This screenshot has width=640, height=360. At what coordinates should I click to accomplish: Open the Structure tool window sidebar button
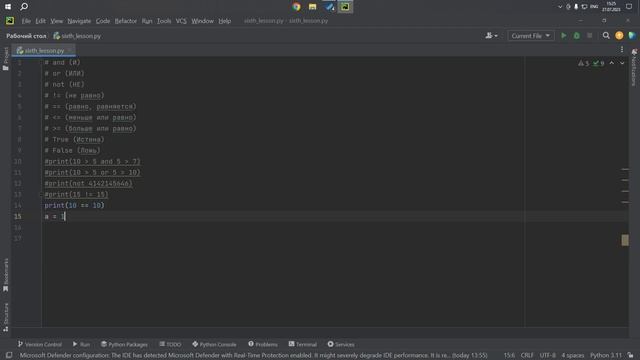pos(6,317)
